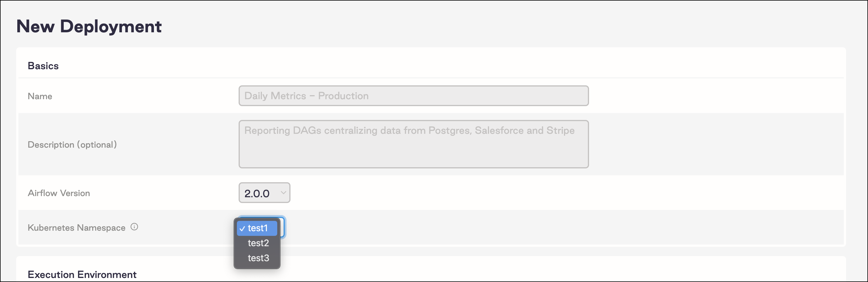Click the Basics section header
The width and height of the screenshot is (868, 282).
point(43,65)
